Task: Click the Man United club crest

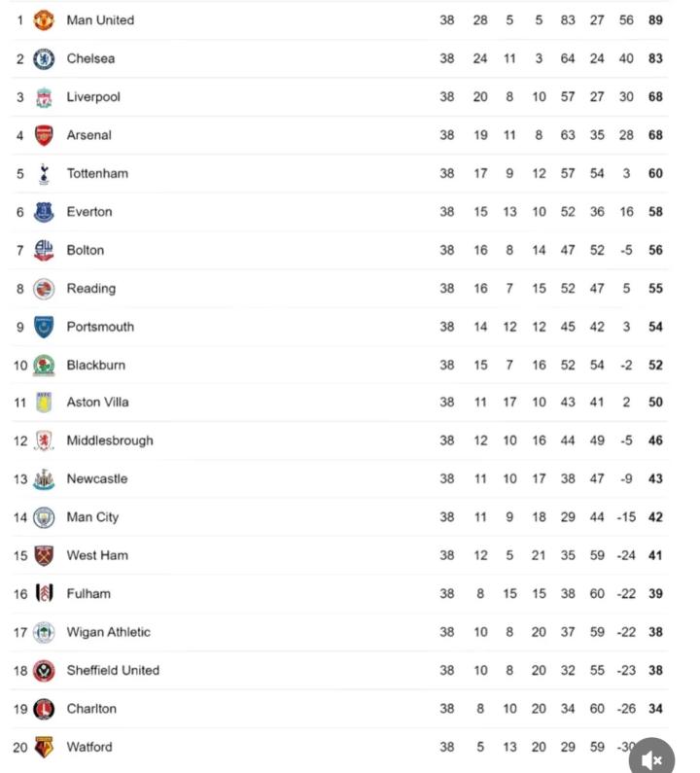Action: point(44,20)
